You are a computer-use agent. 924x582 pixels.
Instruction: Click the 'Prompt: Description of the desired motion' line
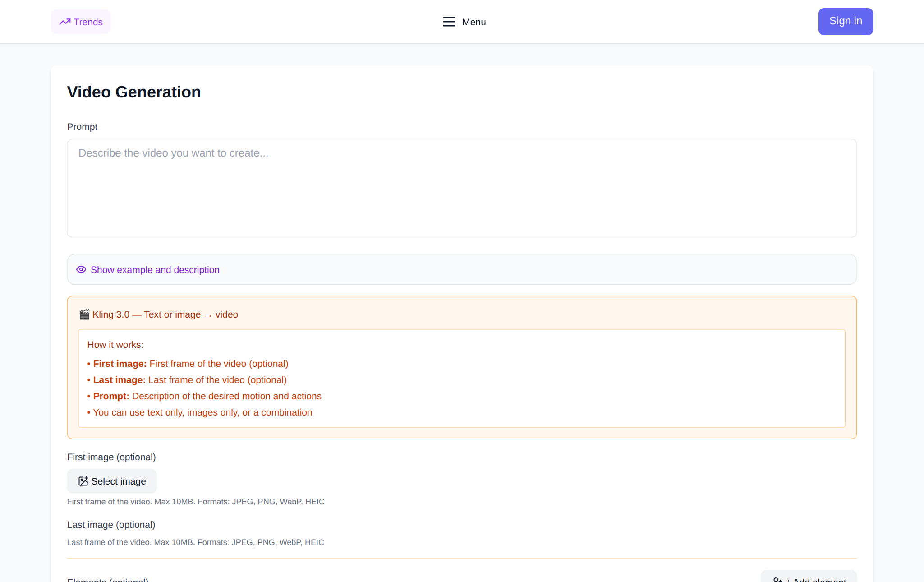pos(204,396)
